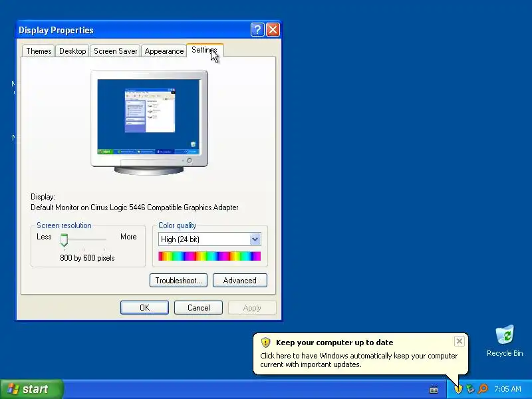
Task: Click the color quality spectrum bar
Action: [209, 256]
